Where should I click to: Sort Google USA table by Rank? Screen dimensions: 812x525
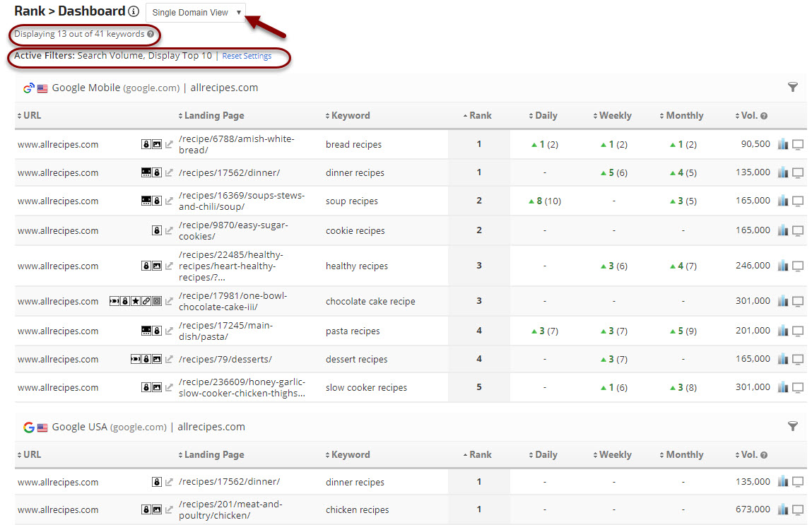478,454
